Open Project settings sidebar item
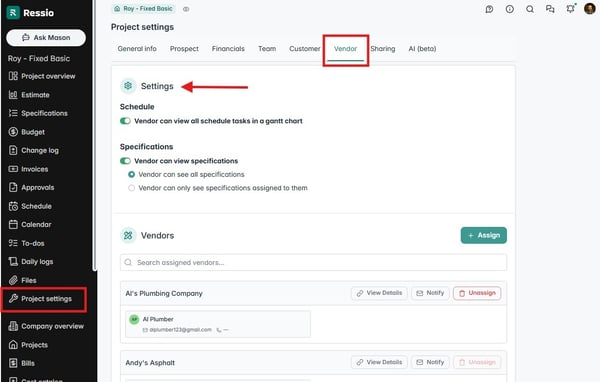This screenshot has height=382, width=600. [x=40, y=299]
